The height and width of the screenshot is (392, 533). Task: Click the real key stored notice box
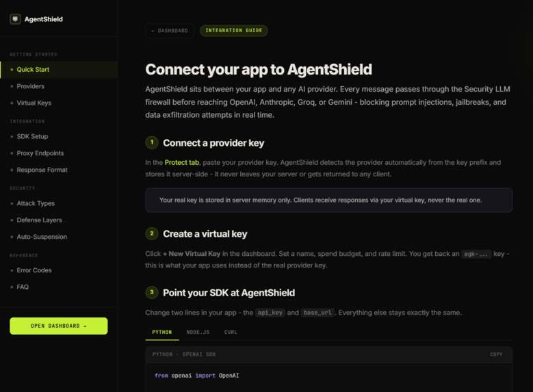[x=328, y=200]
